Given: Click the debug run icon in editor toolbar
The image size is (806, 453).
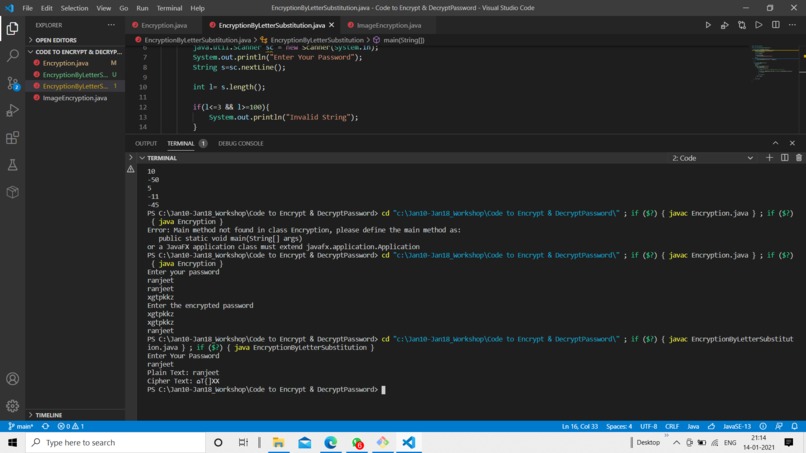Looking at the screenshot, I should pos(725,25).
